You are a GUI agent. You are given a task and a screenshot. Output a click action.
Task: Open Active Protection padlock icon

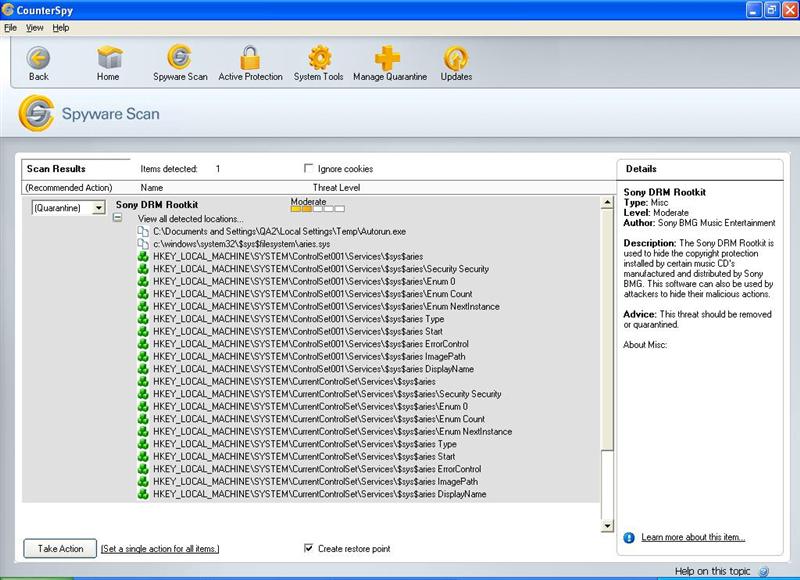tap(250, 58)
